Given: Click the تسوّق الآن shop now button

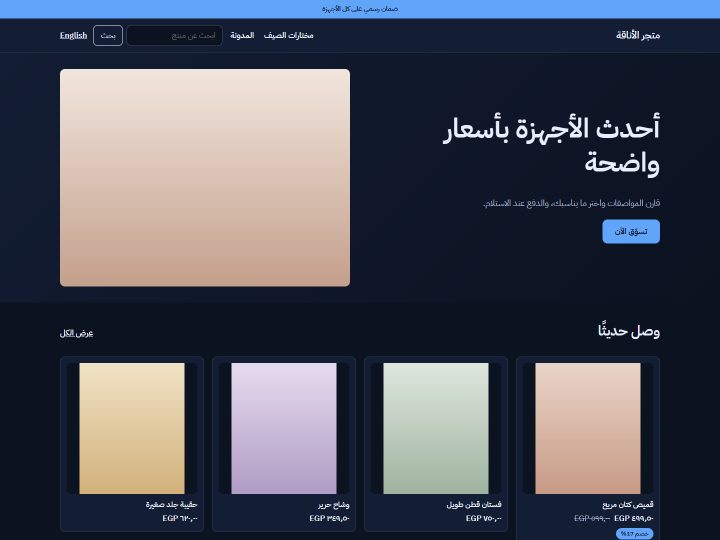Looking at the screenshot, I should coord(631,231).
